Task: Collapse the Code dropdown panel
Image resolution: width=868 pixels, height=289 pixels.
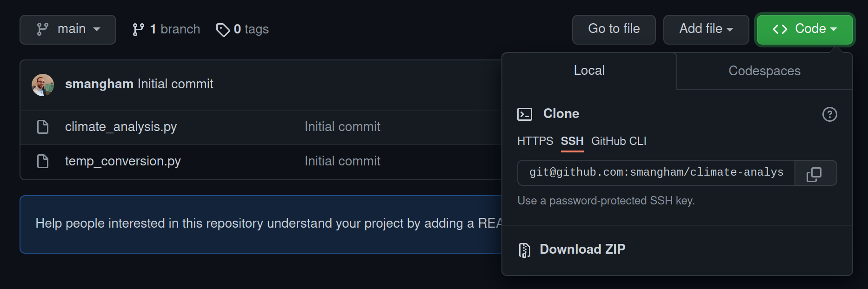Action: click(x=804, y=29)
